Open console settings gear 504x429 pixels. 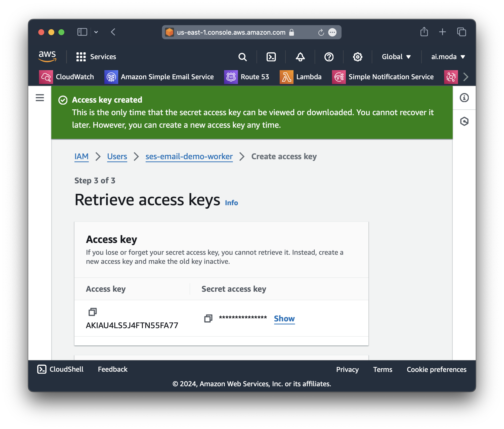(x=357, y=57)
